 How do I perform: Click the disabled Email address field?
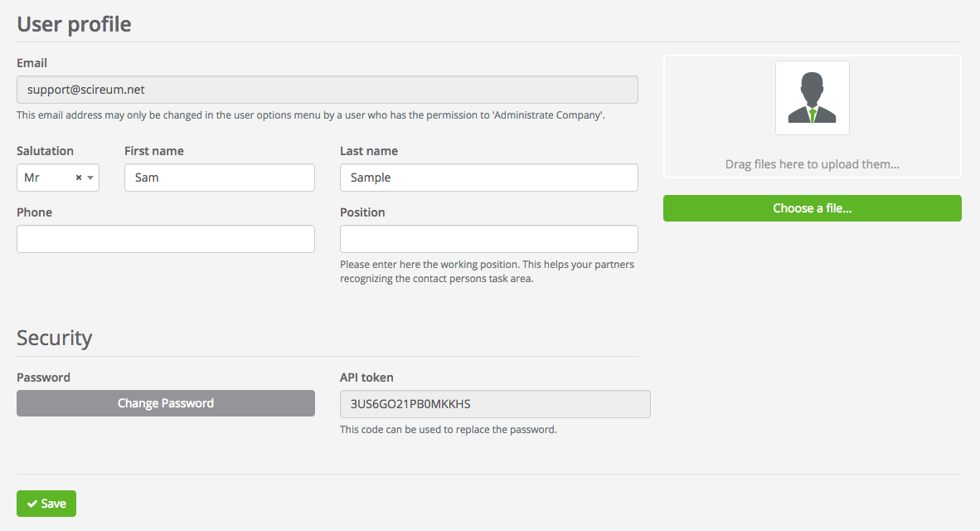pyautogui.click(x=327, y=90)
